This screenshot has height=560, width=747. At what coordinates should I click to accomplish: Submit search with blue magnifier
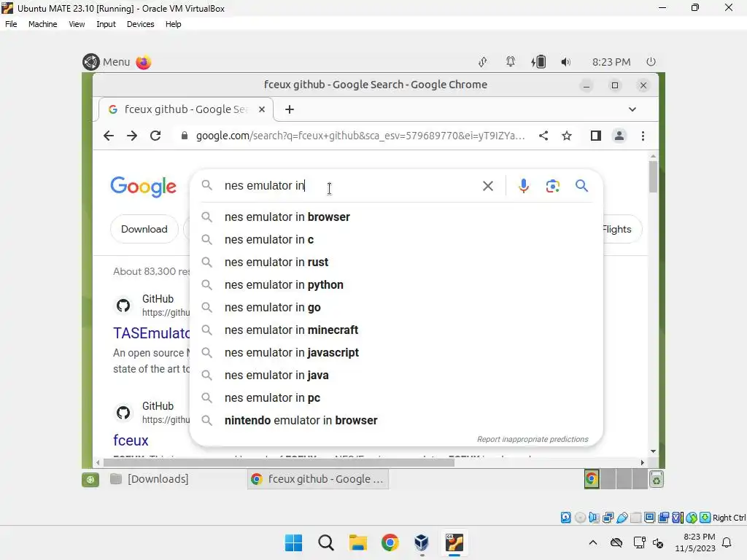[581, 186]
